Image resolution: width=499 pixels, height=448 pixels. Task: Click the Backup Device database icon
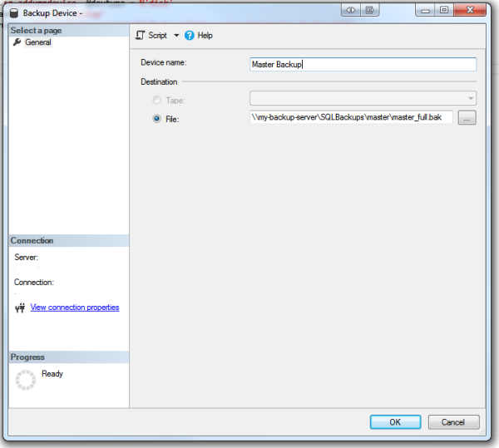pos(14,13)
